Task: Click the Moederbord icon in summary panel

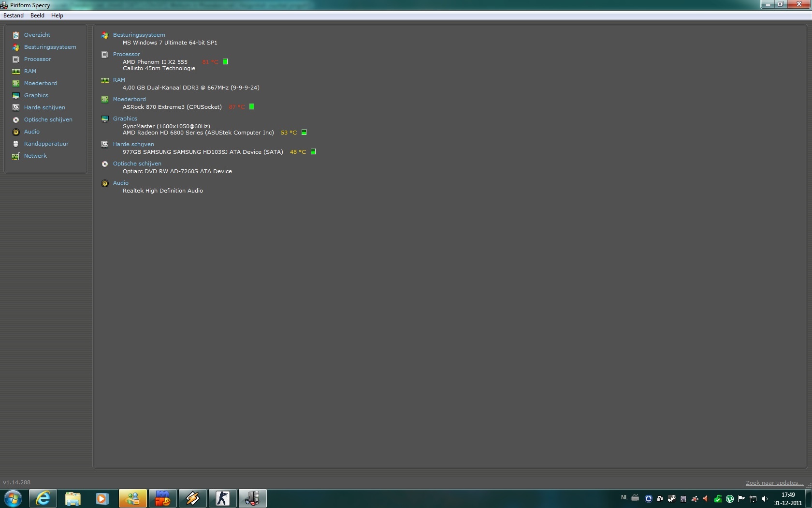Action: click(105, 100)
